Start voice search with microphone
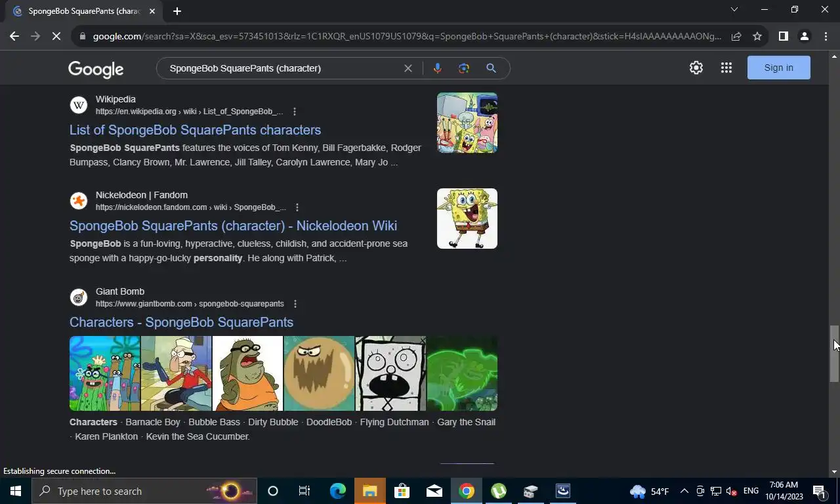The width and height of the screenshot is (840, 504). click(438, 68)
